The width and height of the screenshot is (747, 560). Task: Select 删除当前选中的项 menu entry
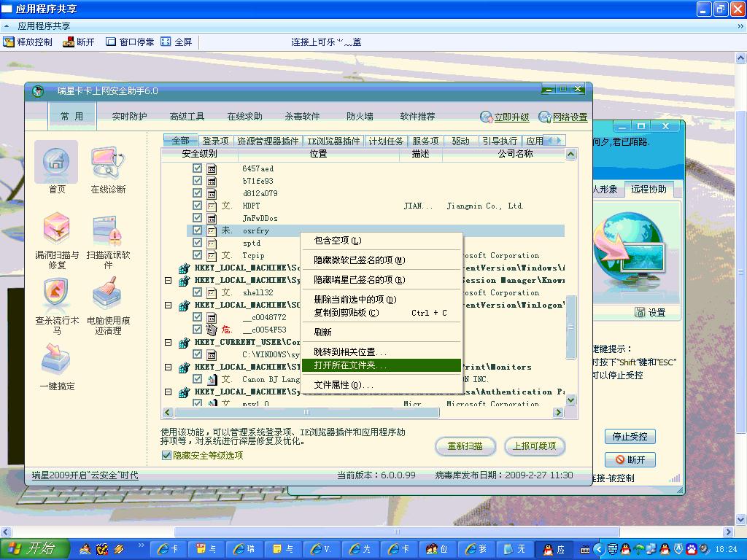[x=381, y=300]
